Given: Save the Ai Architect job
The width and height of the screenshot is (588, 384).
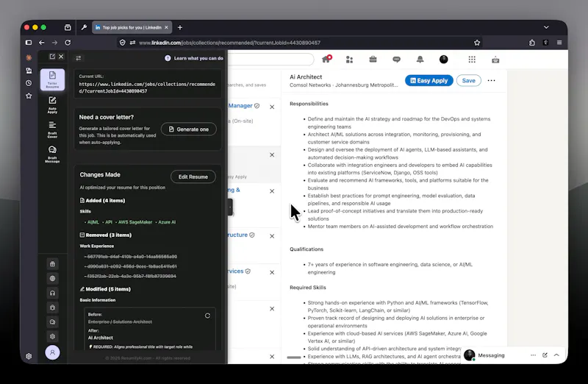Looking at the screenshot, I should 469,81.
